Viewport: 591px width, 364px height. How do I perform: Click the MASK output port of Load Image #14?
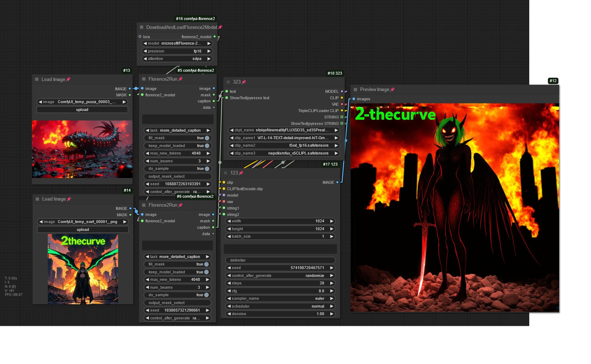coord(130,215)
